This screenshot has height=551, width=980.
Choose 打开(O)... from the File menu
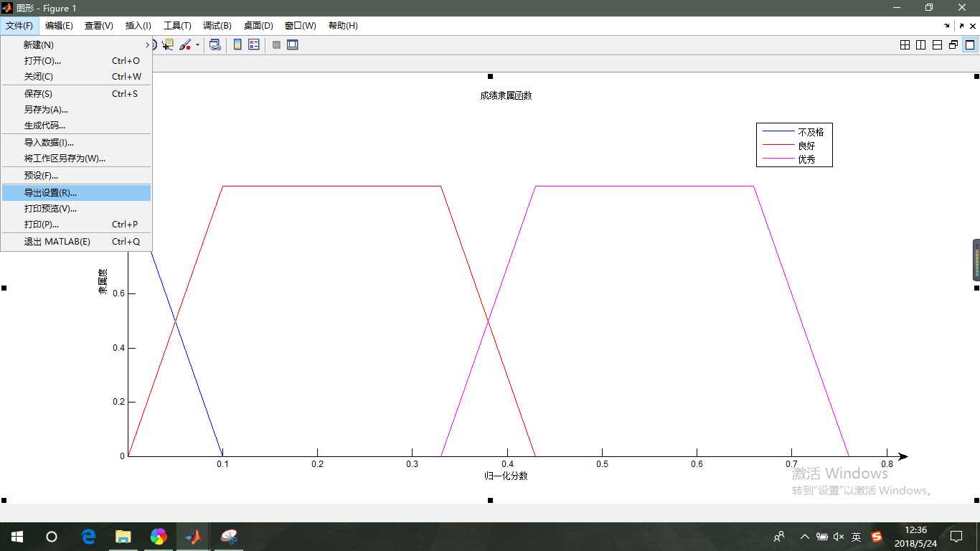coord(76,61)
